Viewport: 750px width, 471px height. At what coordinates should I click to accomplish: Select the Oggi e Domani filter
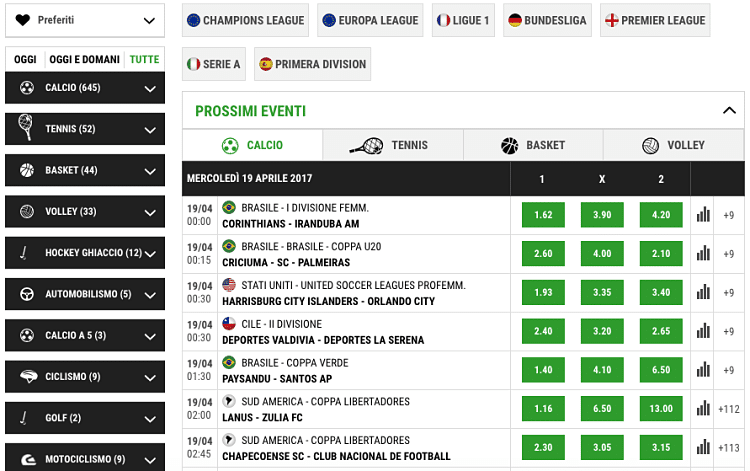(85, 60)
